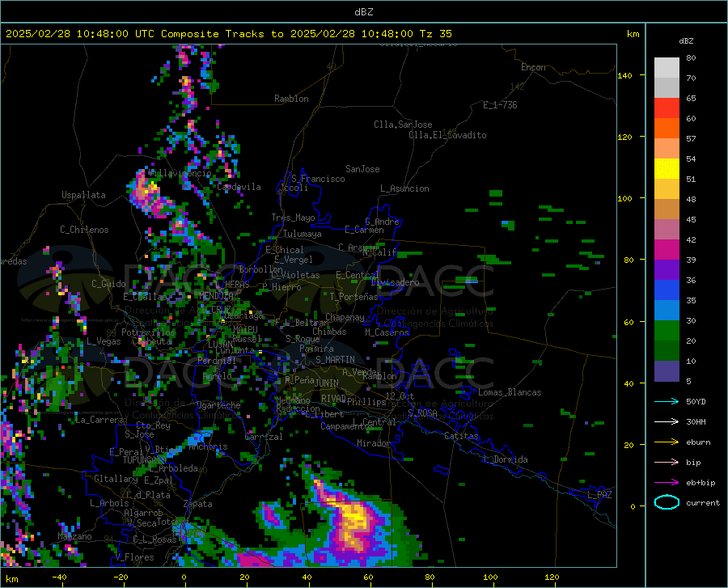Click the 35 dBZ blue legend swatch

click(667, 290)
